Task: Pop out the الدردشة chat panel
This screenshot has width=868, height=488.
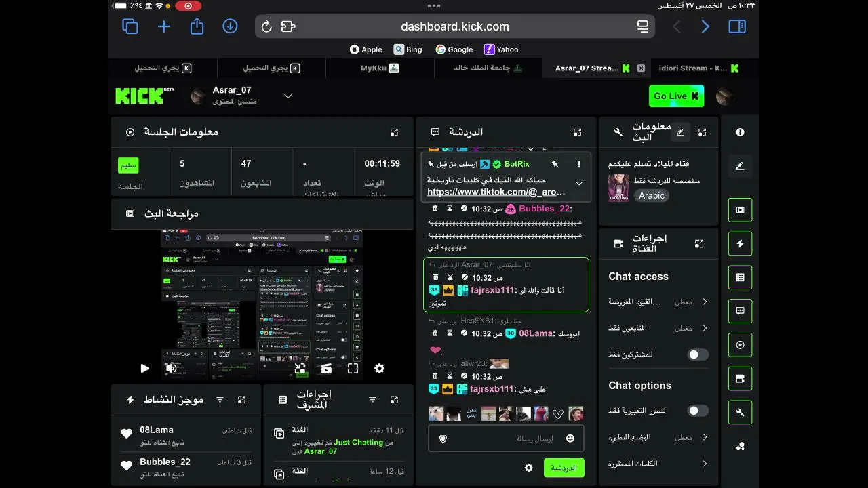Action: click(577, 132)
